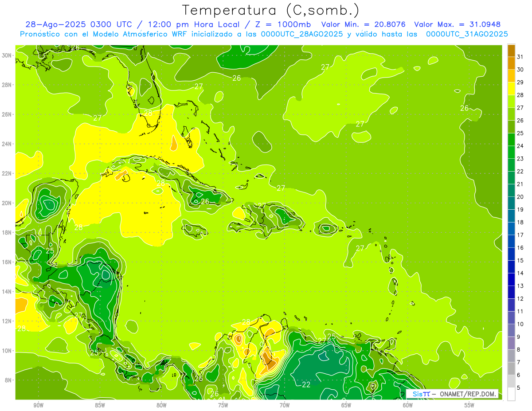This screenshot has width=532, height=411.
Task: Click the 90W longitude axis label
Action: (x=39, y=405)
